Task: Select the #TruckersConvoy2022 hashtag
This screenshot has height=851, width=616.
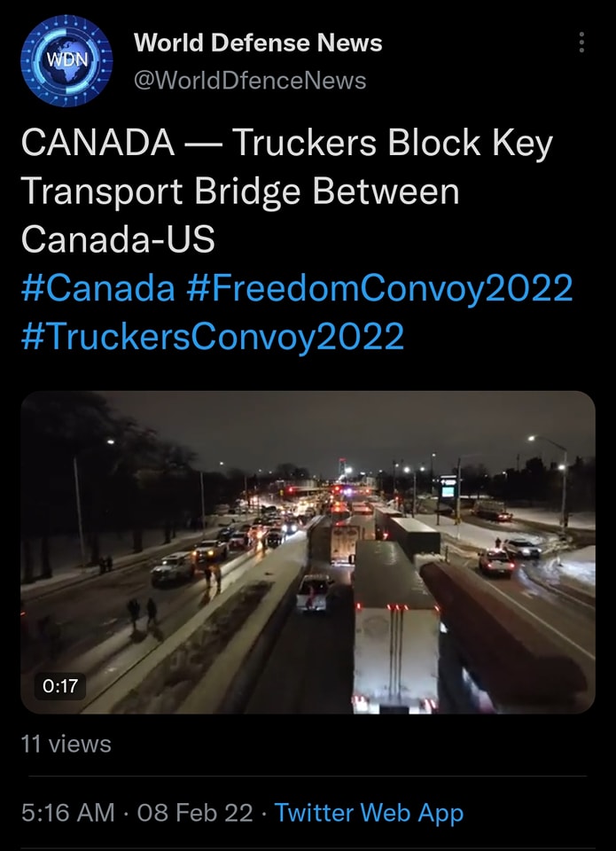Action: pyautogui.click(x=212, y=335)
